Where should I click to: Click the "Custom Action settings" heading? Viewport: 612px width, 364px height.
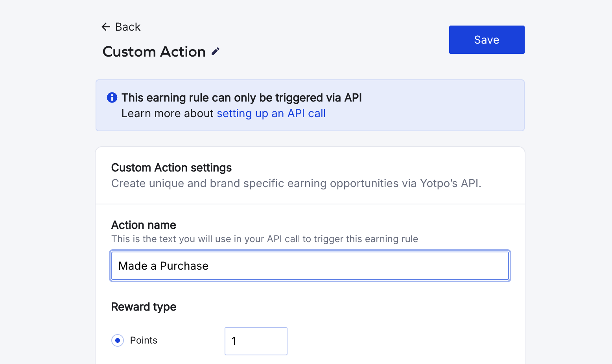(x=171, y=168)
